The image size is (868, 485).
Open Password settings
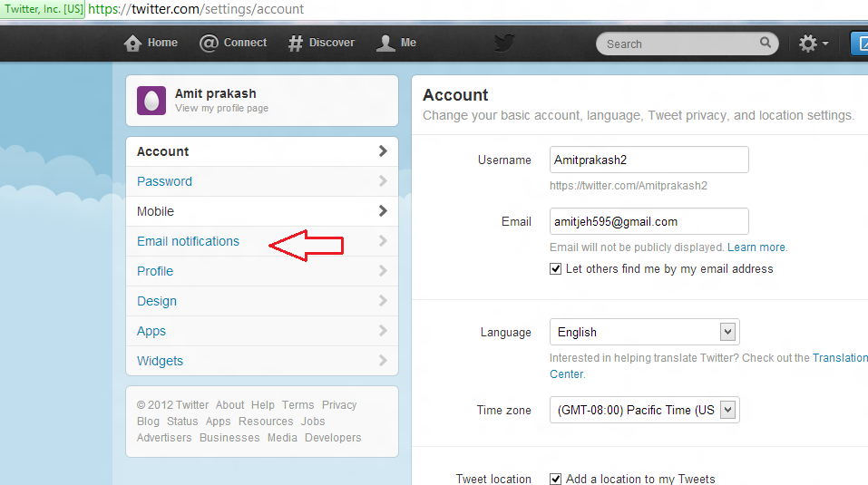tap(262, 181)
